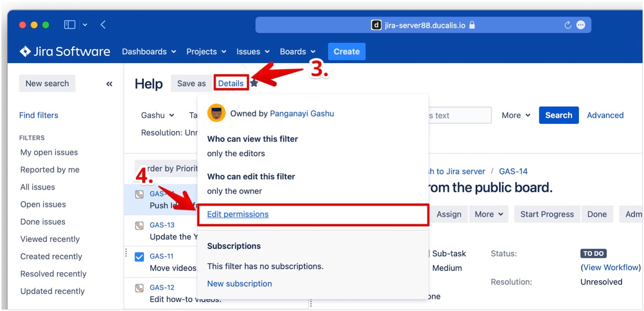The width and height of the screenshot is (644, 311).
Task: Open issue GAS-11 from the list
Action: (x=161, y=256)
